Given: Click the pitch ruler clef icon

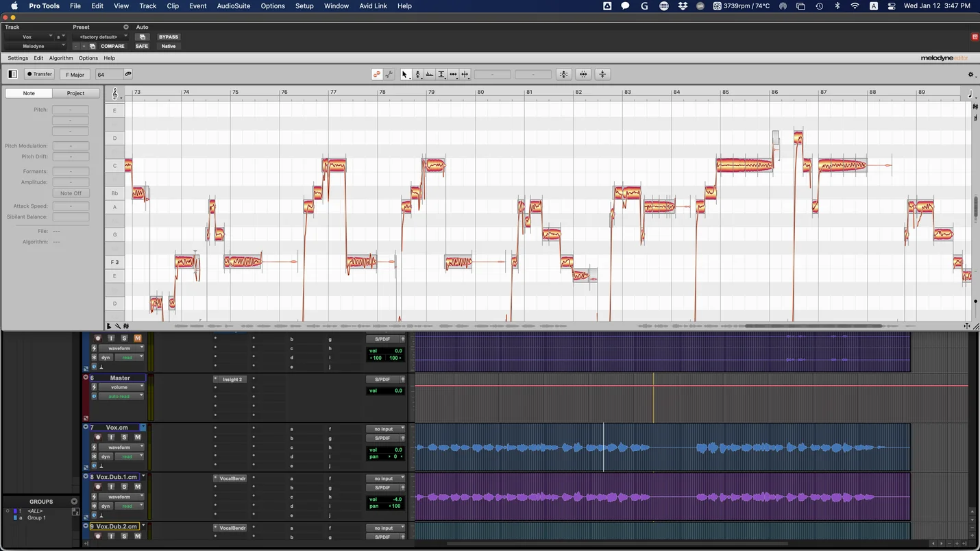Looking at the screenshot, I should (x=114, y=94).
